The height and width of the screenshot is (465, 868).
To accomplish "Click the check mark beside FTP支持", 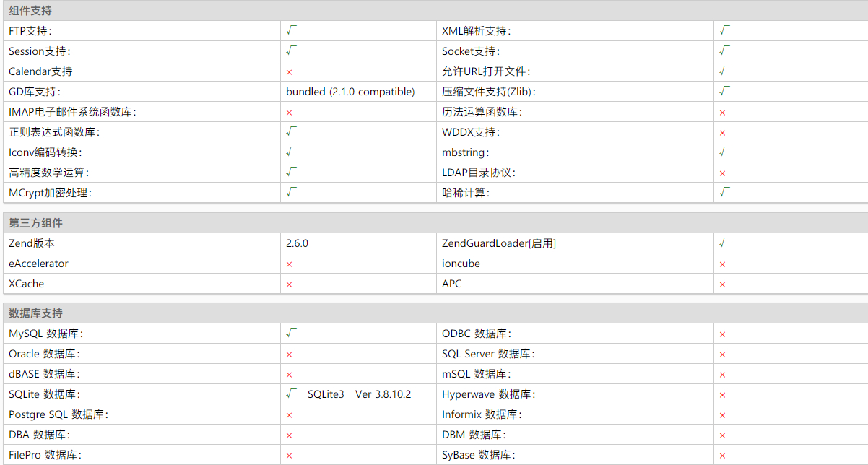I will click(x=291, y=31).
